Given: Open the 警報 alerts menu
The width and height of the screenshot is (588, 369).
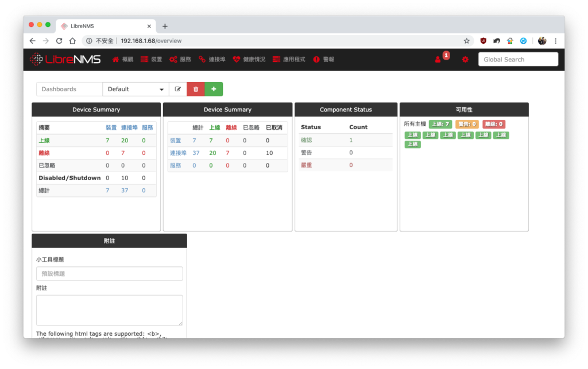Looking at the screenshot, I should (x=324, y=60).
